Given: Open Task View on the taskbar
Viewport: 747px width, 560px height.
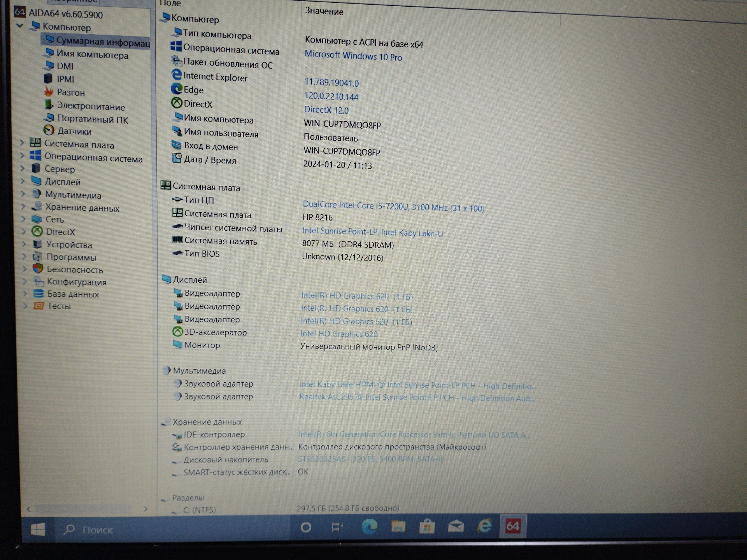Looking at the screenshot, I should click(337, 527).
